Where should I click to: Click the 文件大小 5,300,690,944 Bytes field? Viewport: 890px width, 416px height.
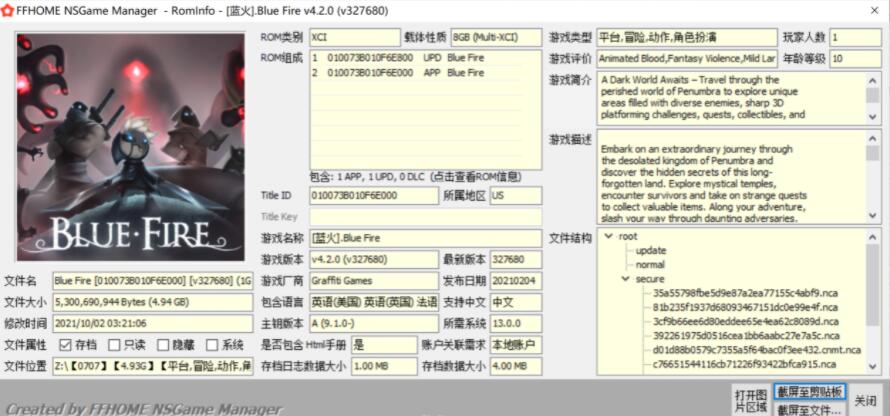point(153,302)
